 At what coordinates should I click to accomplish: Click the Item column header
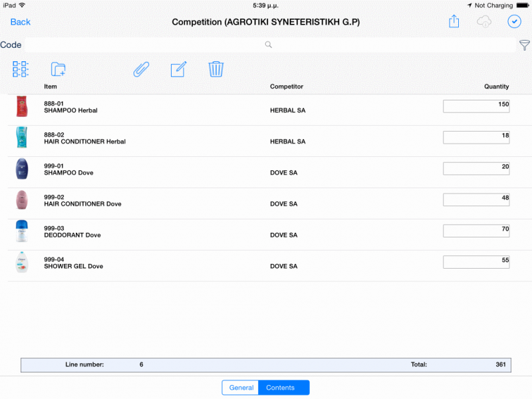point(51,86)
